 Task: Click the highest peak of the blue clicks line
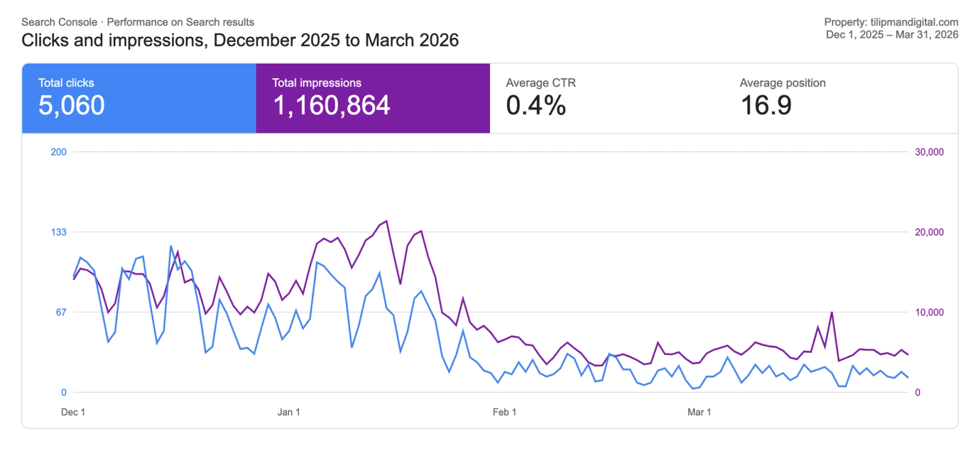pyautogui.click(x=171, y=246)
